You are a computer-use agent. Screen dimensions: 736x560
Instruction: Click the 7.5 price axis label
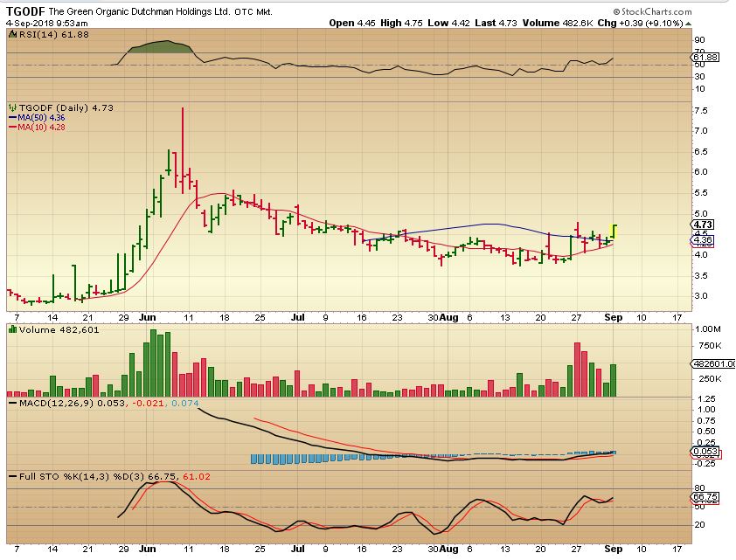(x=701, y=111)
